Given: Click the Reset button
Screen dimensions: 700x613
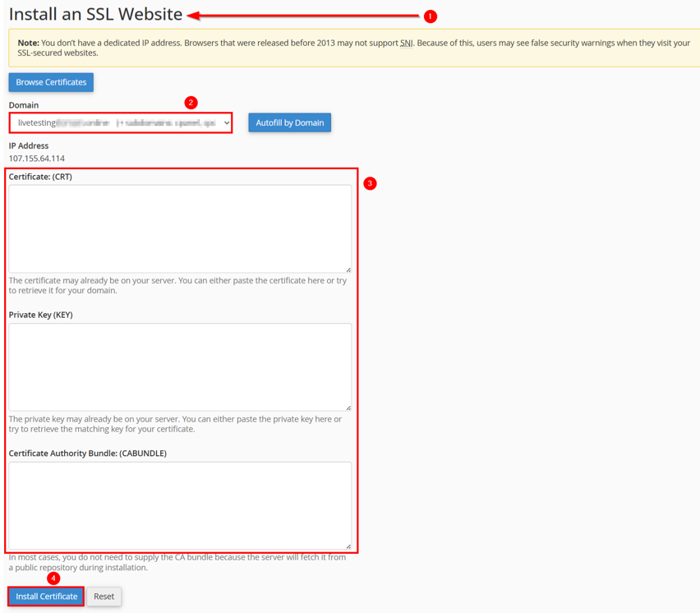Looking at the screenshot, I should click(x=104, y=597).
